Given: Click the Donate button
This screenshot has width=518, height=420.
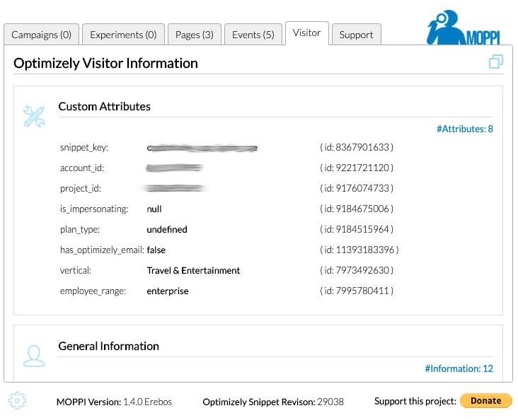Looking at the screenshot, I should click(x=486, y=400).
